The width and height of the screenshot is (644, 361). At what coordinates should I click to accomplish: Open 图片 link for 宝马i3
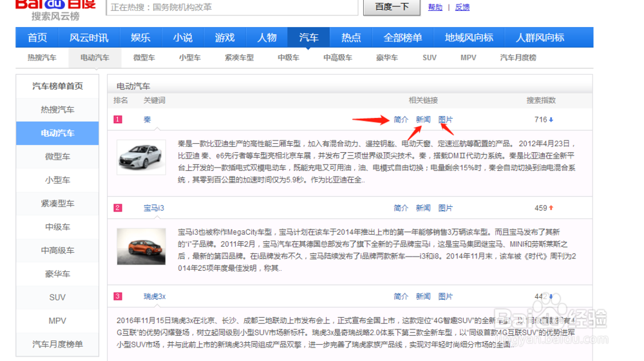[x=445, y=208]
